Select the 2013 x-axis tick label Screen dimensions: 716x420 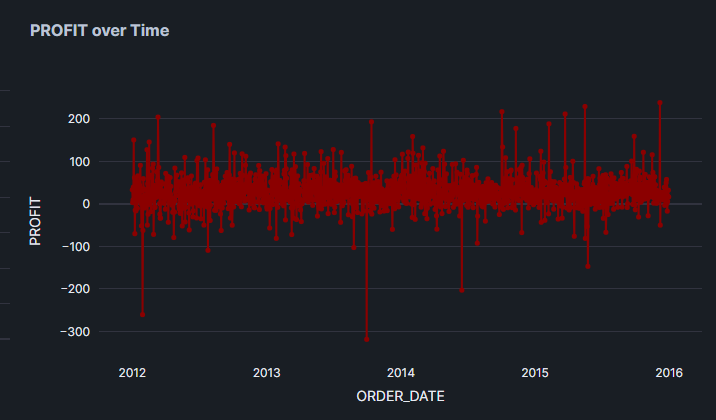[266, 372]
